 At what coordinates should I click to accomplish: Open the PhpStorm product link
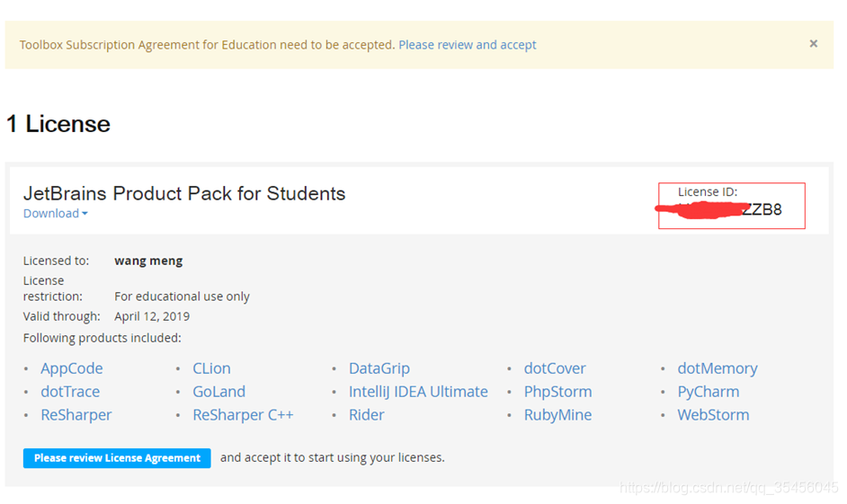click(x=558, y=391)
